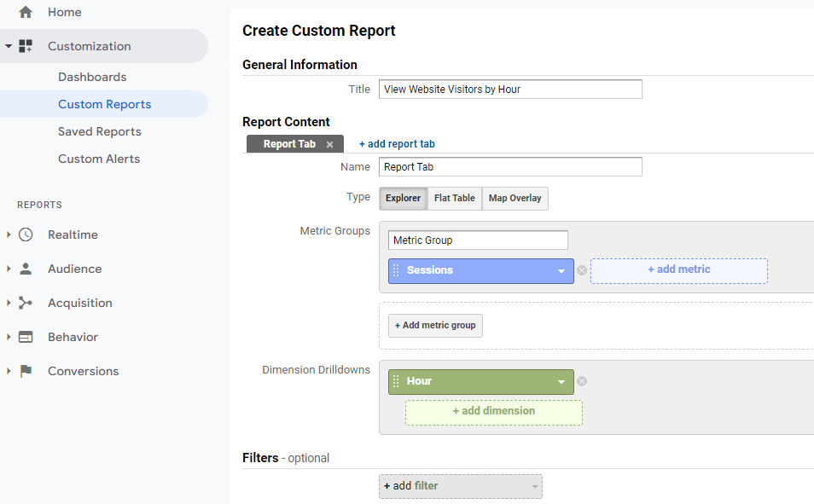Remove the Sessions metric with its x icon
This screenshot has width=814, height=504.
[x=582, y=270]
